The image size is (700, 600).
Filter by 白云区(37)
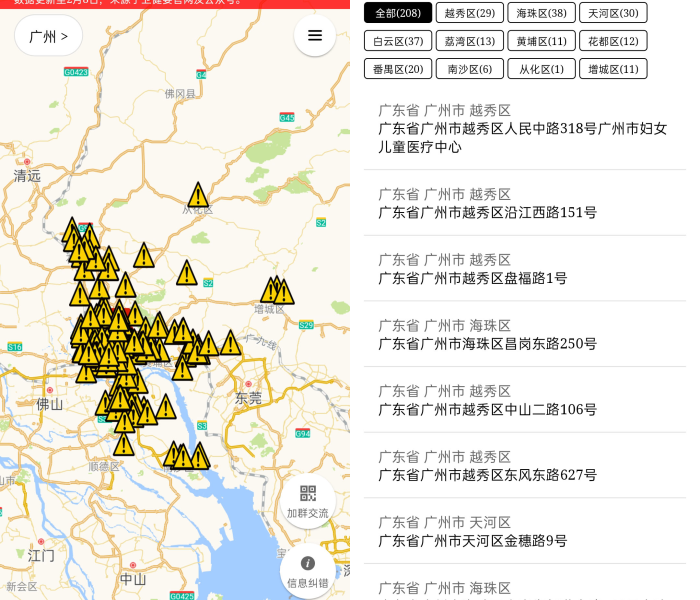coord(398,41)
